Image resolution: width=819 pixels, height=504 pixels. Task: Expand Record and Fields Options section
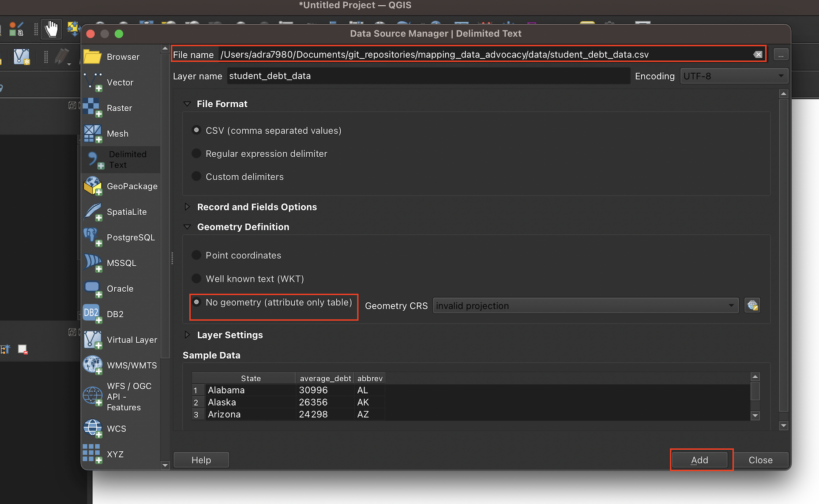click(x=187, y=207)
